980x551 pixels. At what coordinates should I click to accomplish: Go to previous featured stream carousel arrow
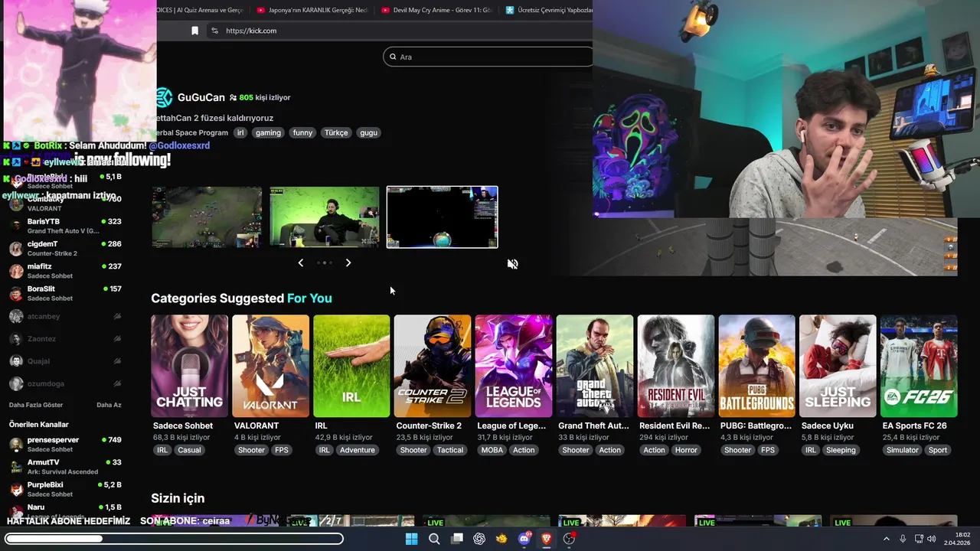301,262
